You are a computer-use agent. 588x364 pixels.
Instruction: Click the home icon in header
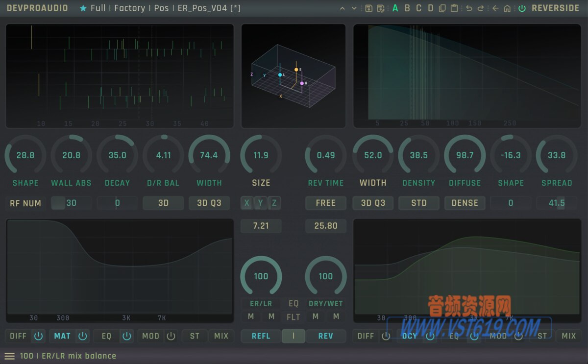coord(507,8)
